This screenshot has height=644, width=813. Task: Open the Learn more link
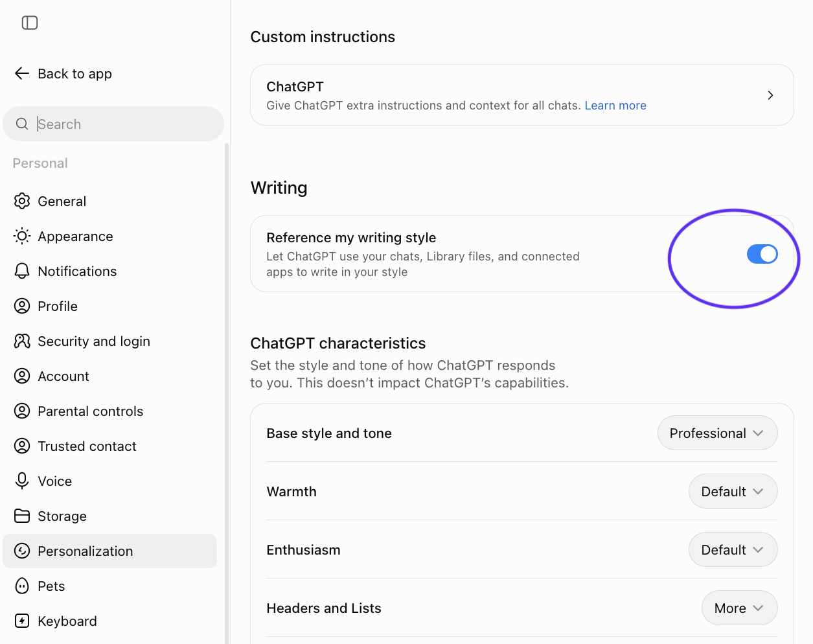click(615, 106)
